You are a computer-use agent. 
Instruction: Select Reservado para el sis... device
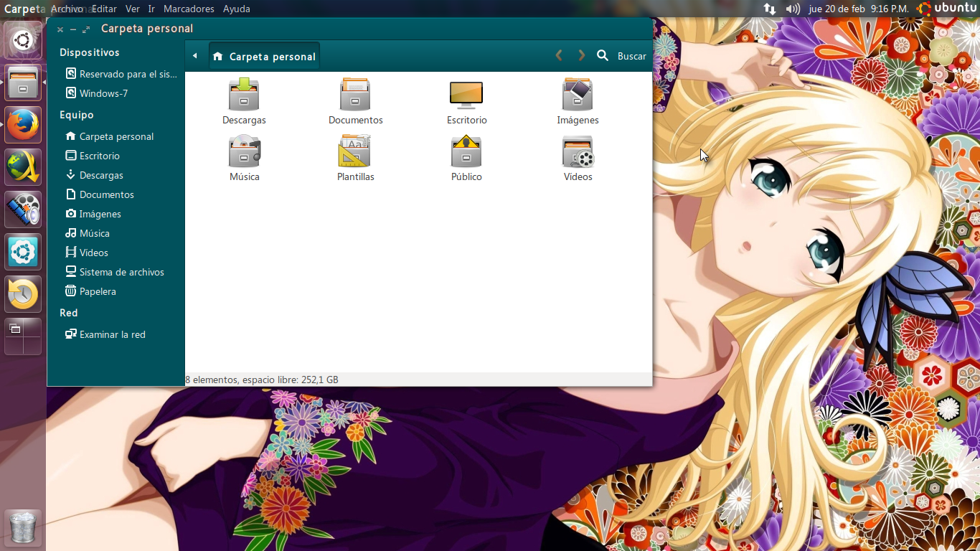pos(121,74)
